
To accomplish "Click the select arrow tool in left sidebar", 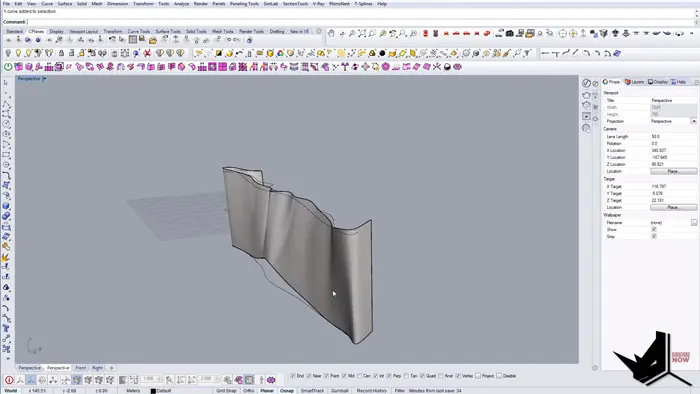I will pos(6,83).
